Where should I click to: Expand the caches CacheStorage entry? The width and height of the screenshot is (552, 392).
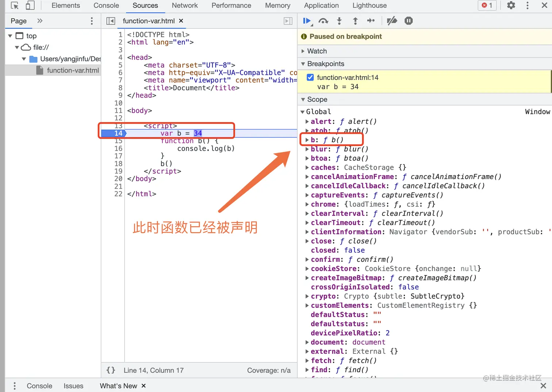[307, 167]
